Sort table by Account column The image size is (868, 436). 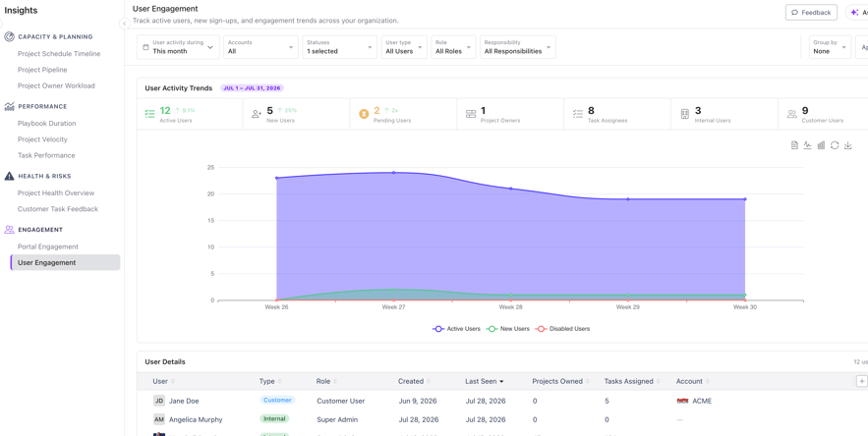click(692, 381)
